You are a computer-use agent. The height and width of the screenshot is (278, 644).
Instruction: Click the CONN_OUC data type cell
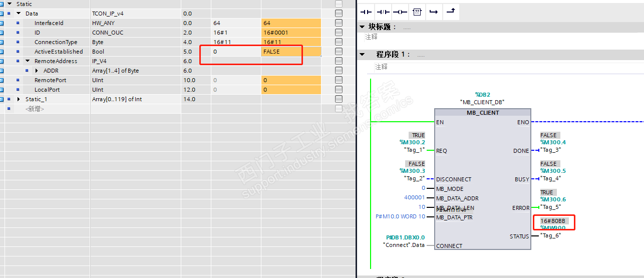point(136,33)
